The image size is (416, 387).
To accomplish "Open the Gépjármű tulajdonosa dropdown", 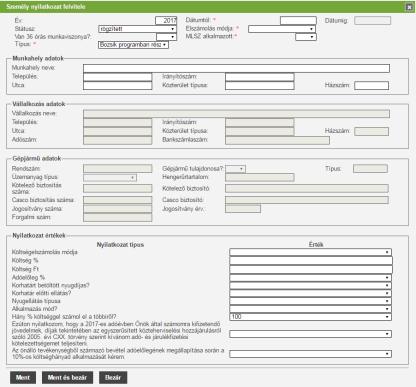I will point(235,169).
